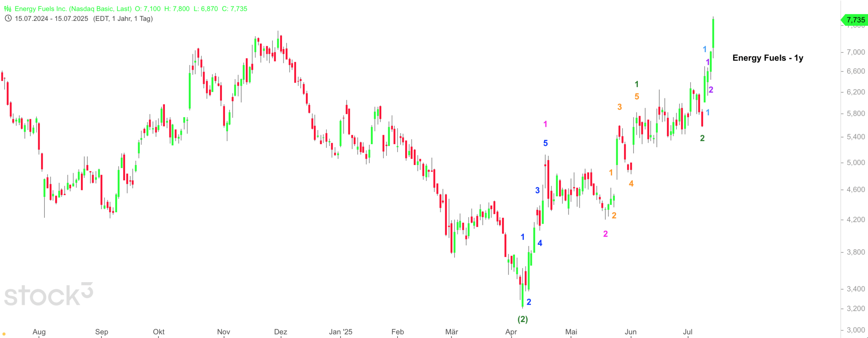
Task: Click the Energy Fuels - 1y text annotation
Action: coord(768,58)
